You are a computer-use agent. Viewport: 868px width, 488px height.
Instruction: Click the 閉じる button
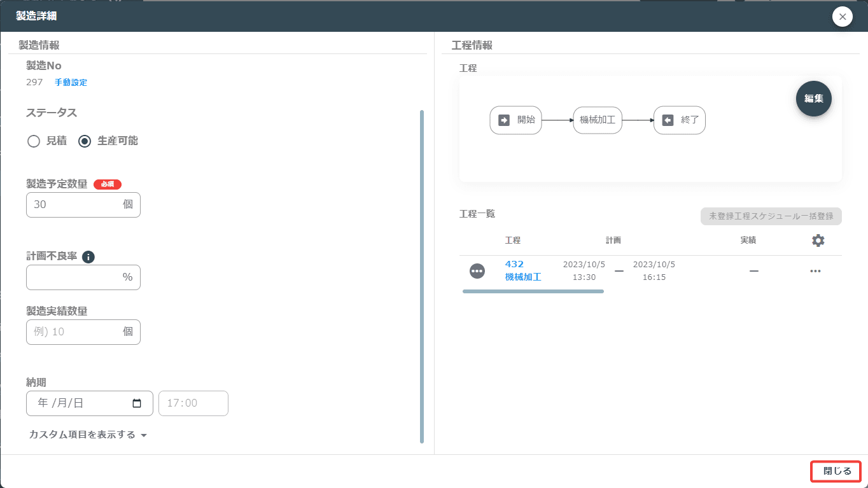(x=836, y=471)
